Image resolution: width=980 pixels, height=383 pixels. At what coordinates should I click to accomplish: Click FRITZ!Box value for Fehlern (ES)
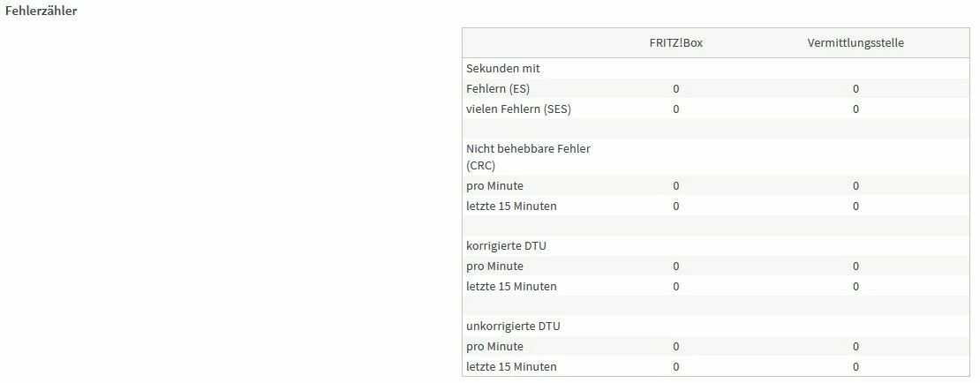(x=676, y=88)
